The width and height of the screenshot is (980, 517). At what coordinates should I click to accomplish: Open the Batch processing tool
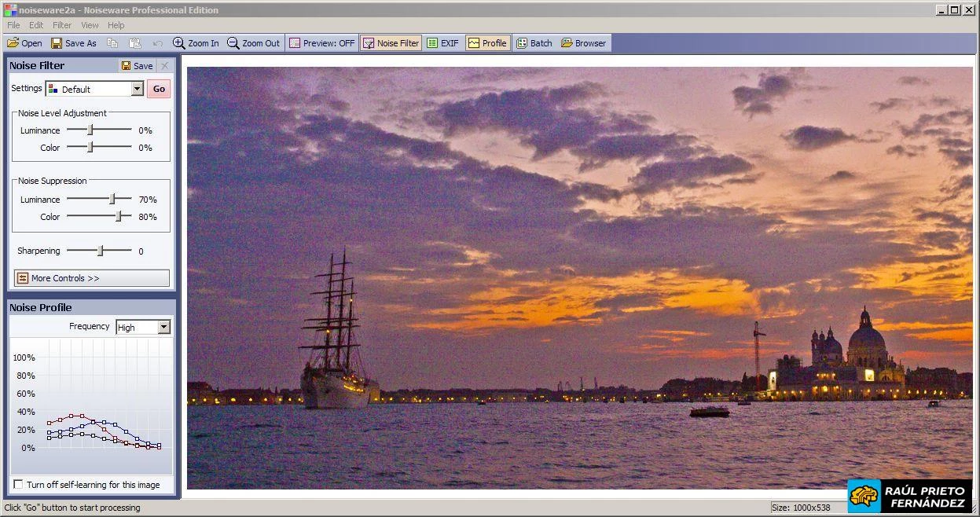coord(534,43)
